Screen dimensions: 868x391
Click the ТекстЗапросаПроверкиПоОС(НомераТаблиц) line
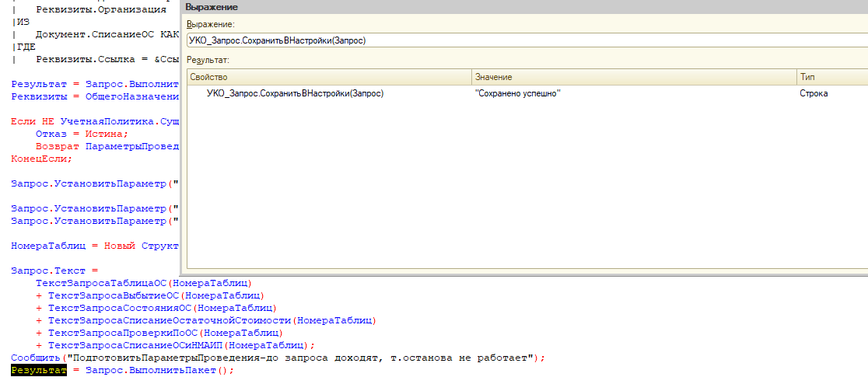pos(159,333)
